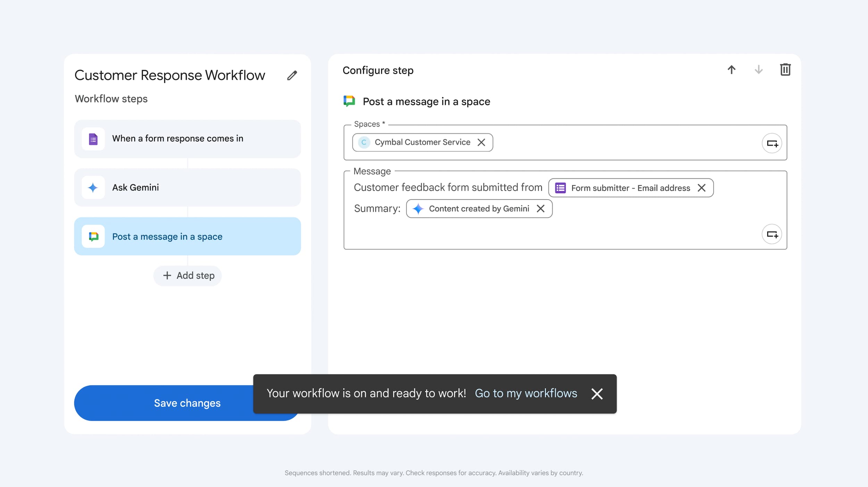Move the step down with the arrow icon
Viewport: 868px width, 487px height.
coord(758,70)
